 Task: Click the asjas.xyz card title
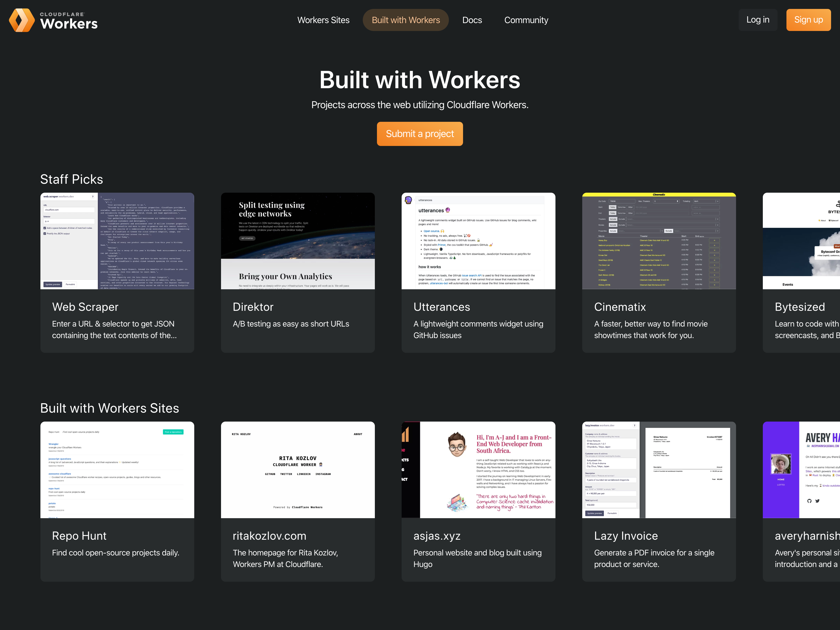coord(437,536)
